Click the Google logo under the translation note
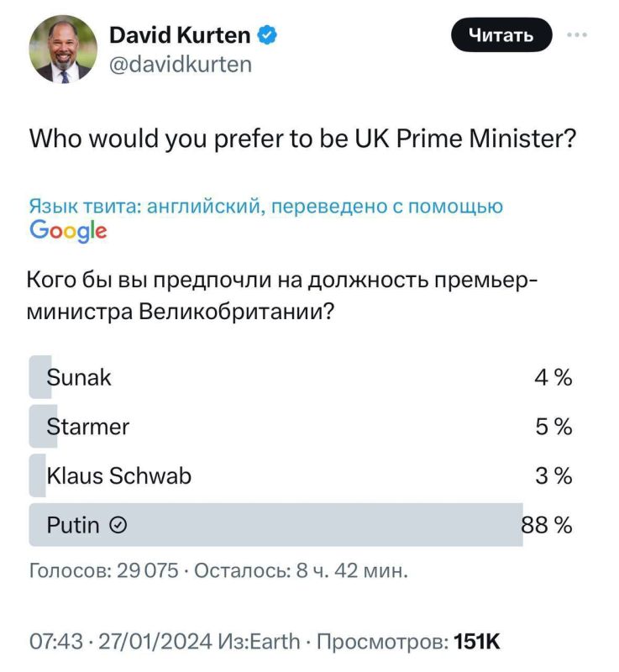 click(x=68, y=229)
